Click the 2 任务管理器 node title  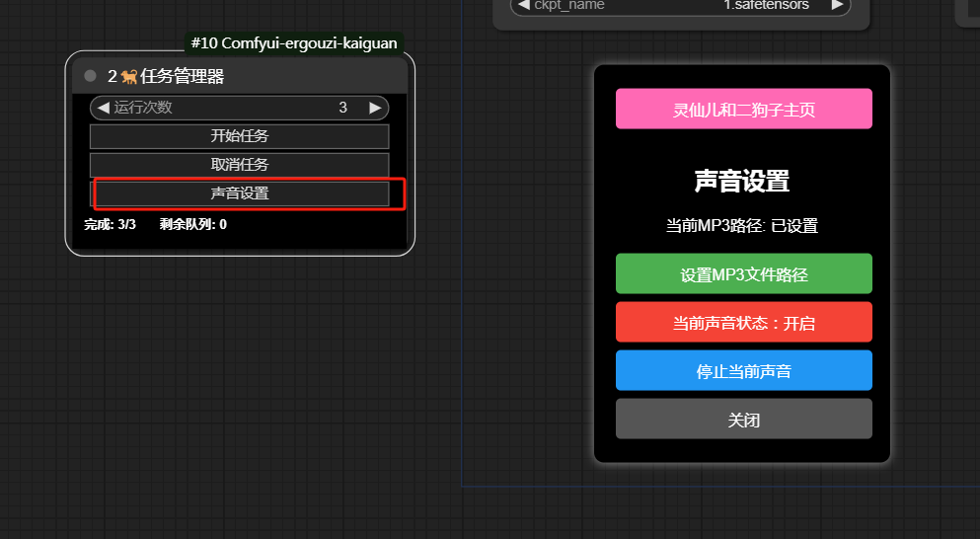[166, 76]
